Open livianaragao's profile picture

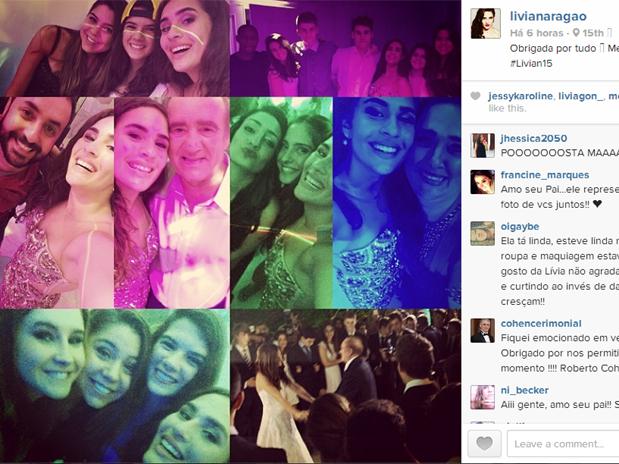pos(485,23)
